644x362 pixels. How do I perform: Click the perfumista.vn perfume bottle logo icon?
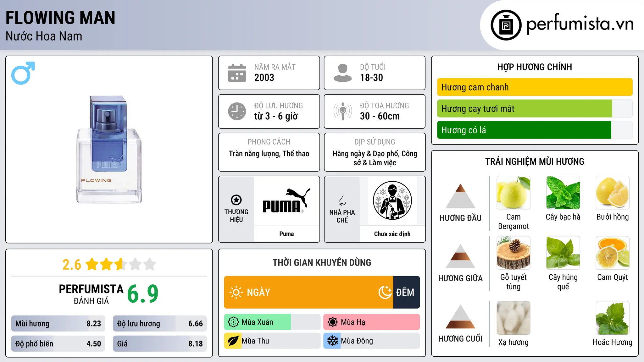pos(506,25)
